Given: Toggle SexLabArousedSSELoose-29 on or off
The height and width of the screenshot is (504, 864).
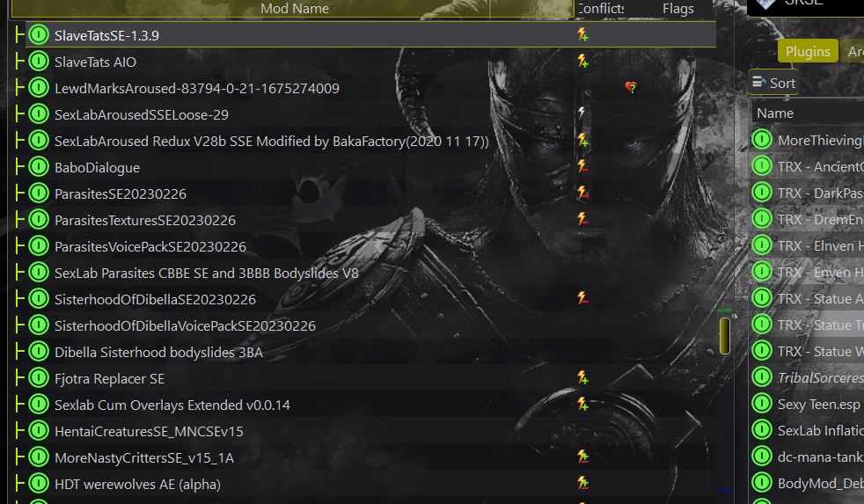Looking at the screenshot, I should [39, 114].
